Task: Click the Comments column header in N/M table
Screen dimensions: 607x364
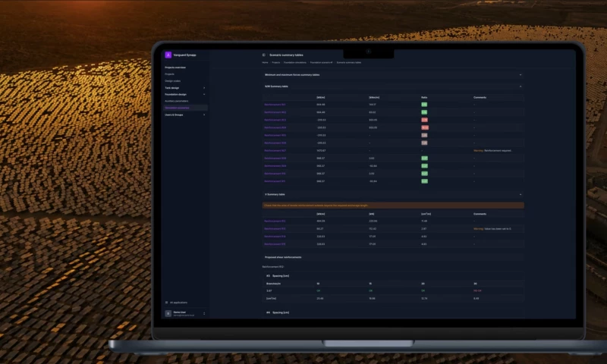Action: click(480, 98)
